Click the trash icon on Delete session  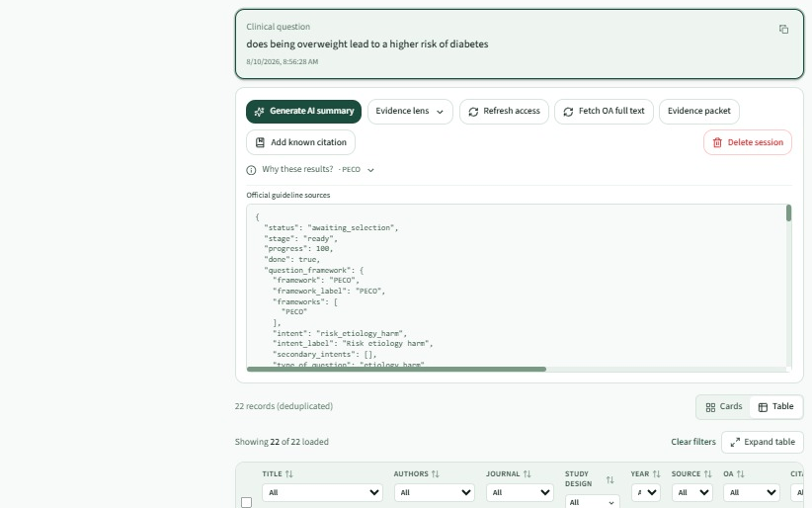click(x=717, y=142)
